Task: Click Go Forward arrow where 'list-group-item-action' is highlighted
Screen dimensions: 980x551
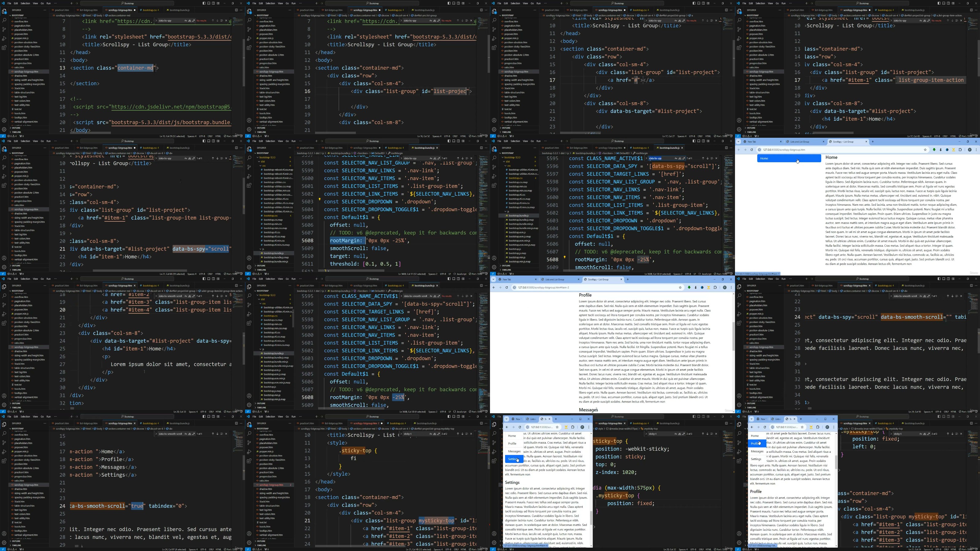Action: [812, 3]
